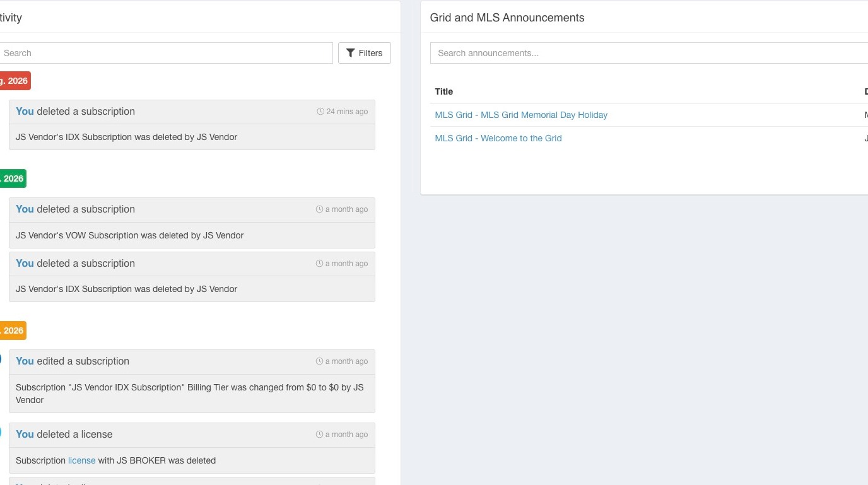
Task: Sort announcements by Title column header
Action: click(444, 91)
